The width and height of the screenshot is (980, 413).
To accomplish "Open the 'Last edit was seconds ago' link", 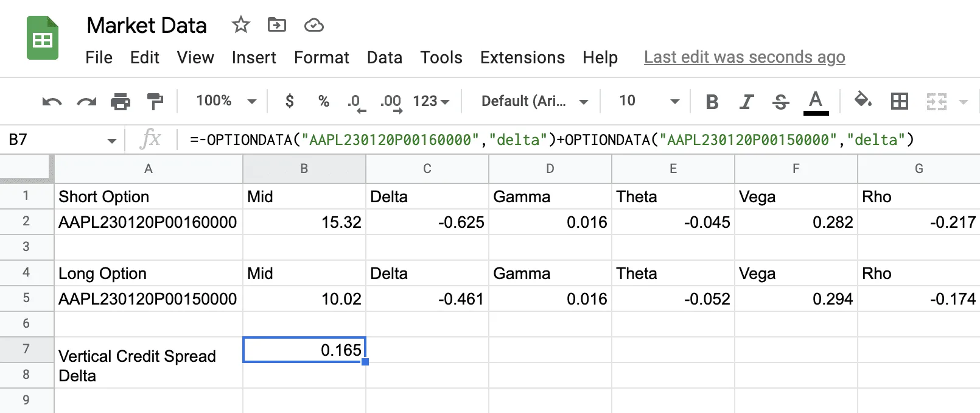I will [x=744, y=57].
